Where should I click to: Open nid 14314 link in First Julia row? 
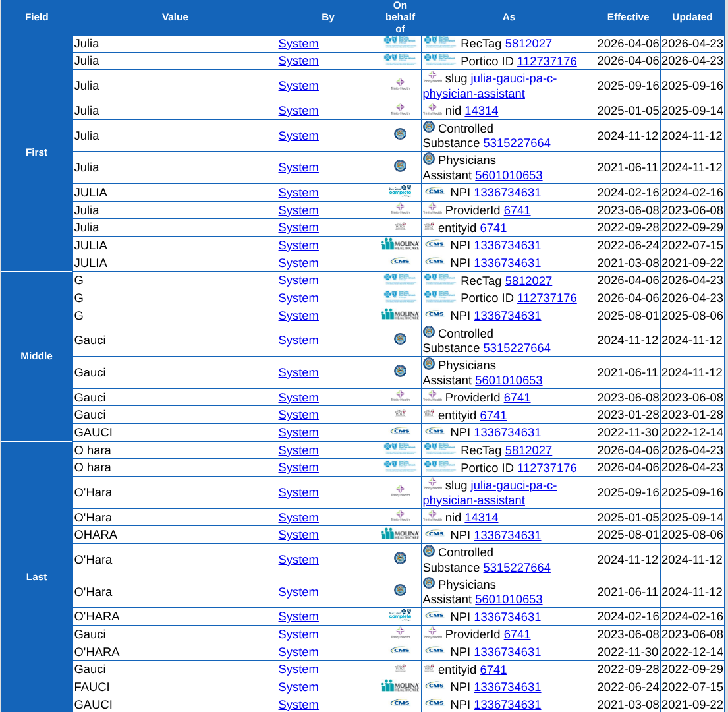pos(481,111)
